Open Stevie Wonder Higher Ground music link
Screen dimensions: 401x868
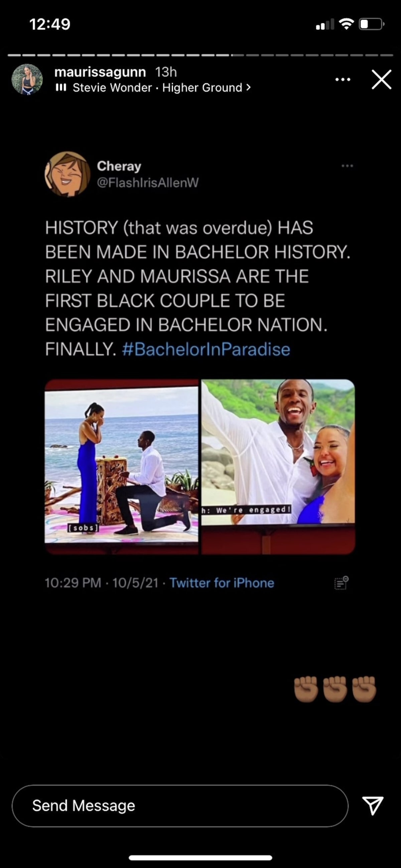pyautogui.click(x=157, y=88)
